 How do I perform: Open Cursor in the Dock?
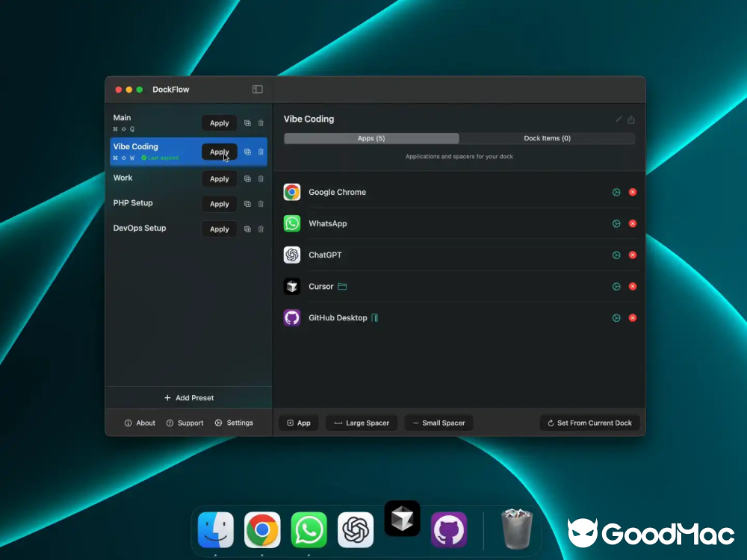pos(402,519)
